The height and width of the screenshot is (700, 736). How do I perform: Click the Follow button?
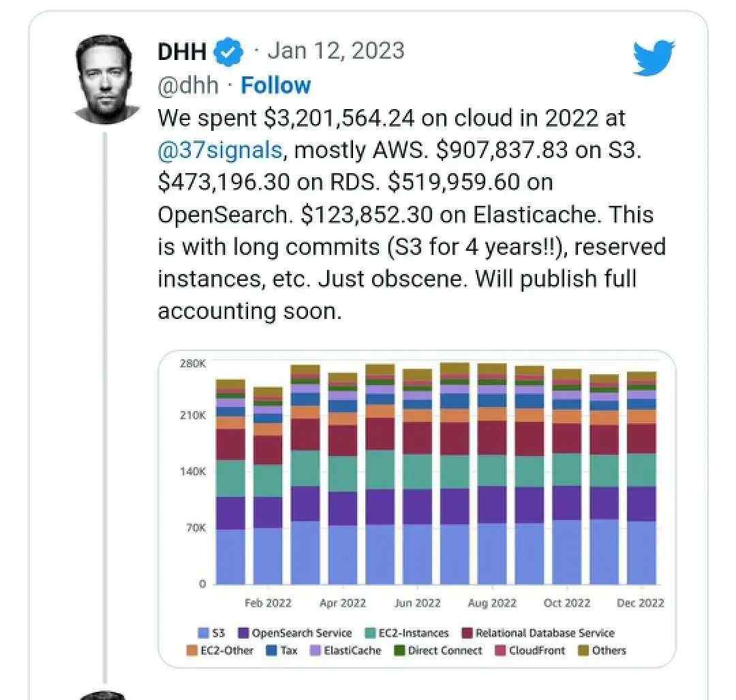tap(275, 85)
